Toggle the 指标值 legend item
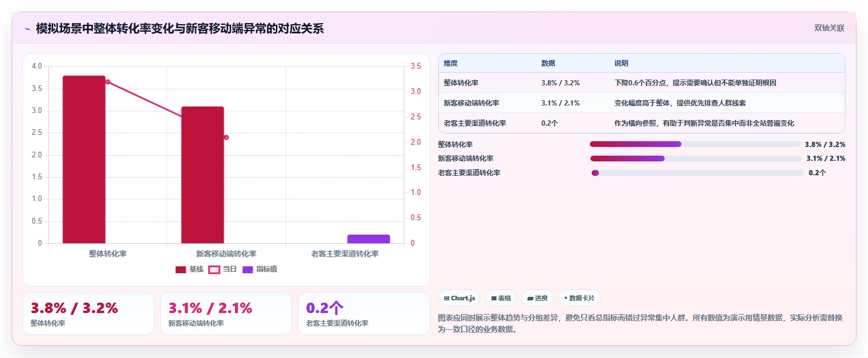This screenshot has height=358, width=868. (260, 269)
